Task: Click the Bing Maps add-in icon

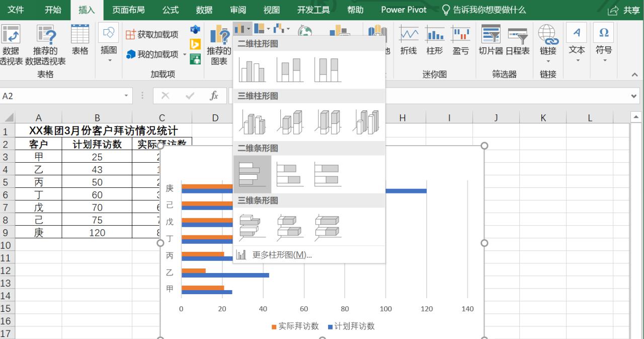Action: [195, 45]
